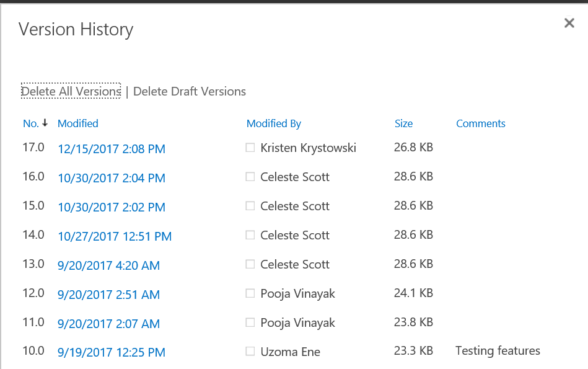Toggle checkbox beside Celeste Scott version 16.0
The image size is (588, 369).
click(x=250, y=176)
